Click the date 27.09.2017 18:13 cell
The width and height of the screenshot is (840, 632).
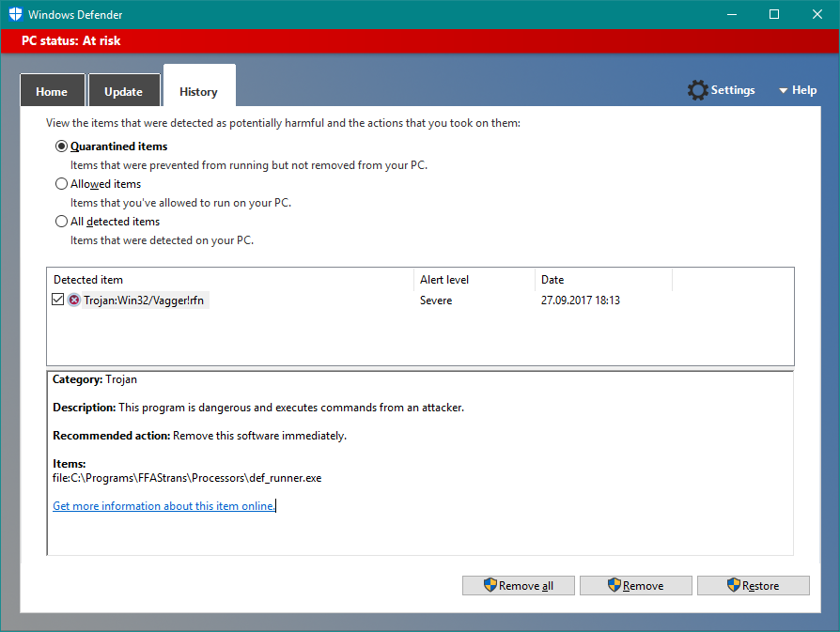coord(580,301)
